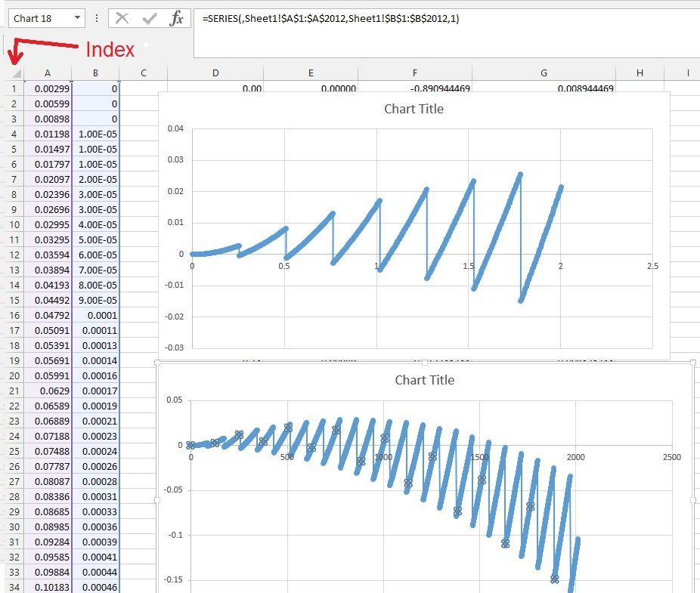Select row 10 header
The image size is (700, 593).
(14, 224)
